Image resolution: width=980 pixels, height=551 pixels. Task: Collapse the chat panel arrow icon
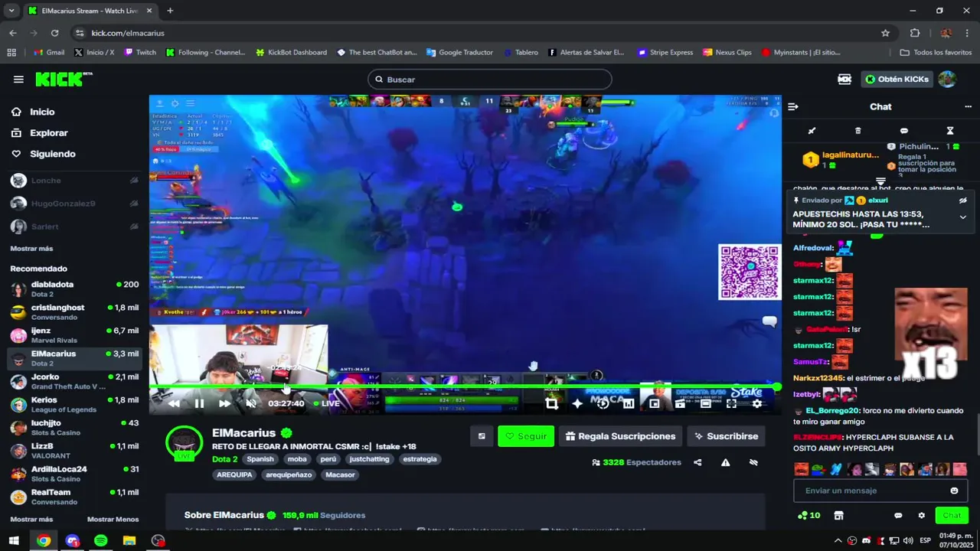pyautogui.click(x=793, y=106)
